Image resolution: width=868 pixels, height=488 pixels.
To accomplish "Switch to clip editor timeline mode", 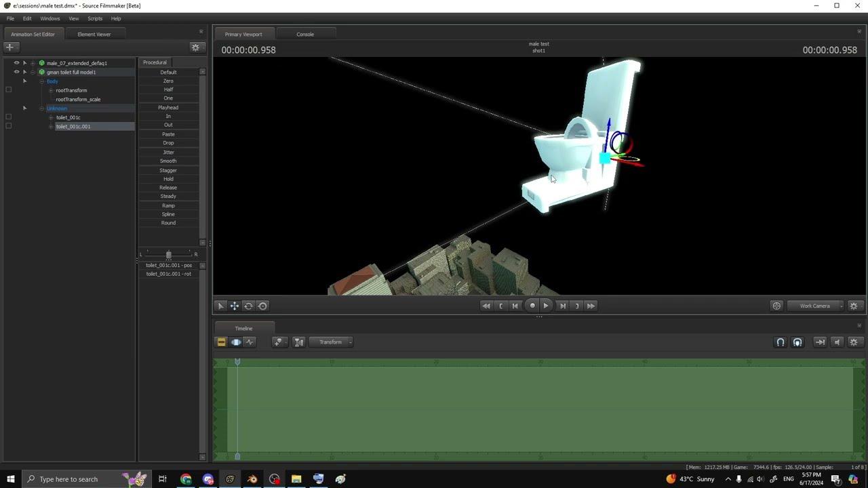I will coord(221,342).
